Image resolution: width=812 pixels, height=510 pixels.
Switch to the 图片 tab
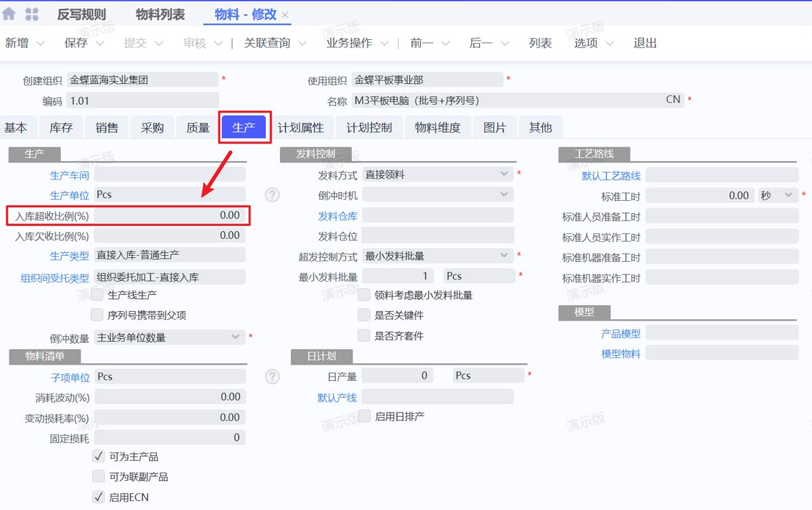[495, 126]
